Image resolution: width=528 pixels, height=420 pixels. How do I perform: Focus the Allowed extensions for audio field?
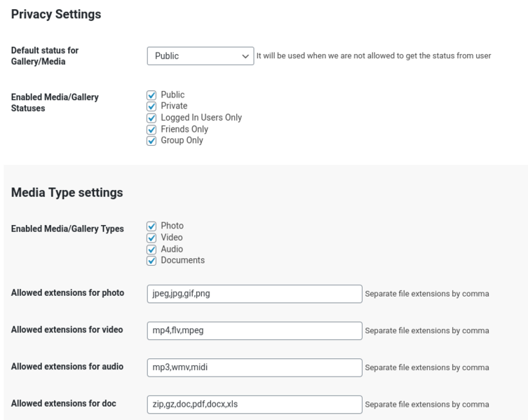[255, 367]
